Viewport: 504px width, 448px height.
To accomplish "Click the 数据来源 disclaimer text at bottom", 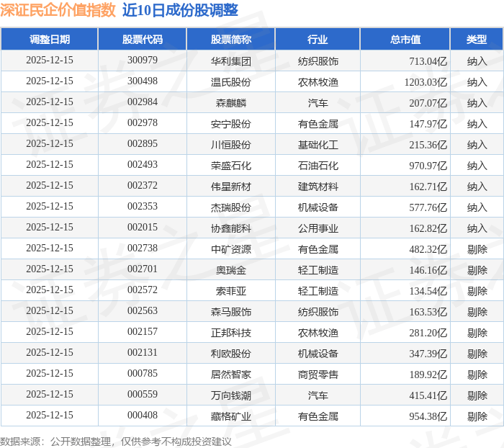I will point(116,440).
